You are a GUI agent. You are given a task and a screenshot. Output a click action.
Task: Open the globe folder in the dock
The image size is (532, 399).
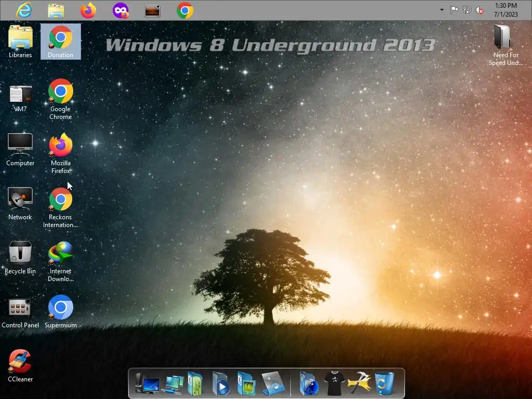309,384
